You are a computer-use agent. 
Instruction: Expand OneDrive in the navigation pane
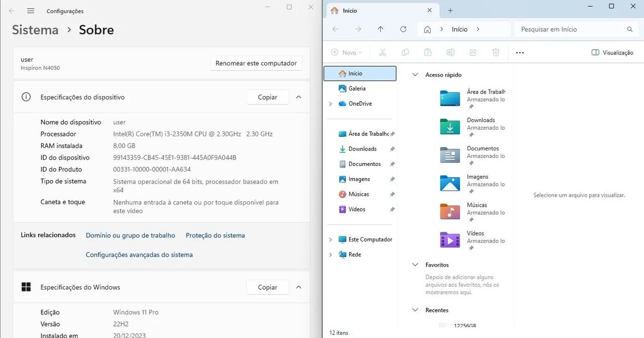click(331, 104)
